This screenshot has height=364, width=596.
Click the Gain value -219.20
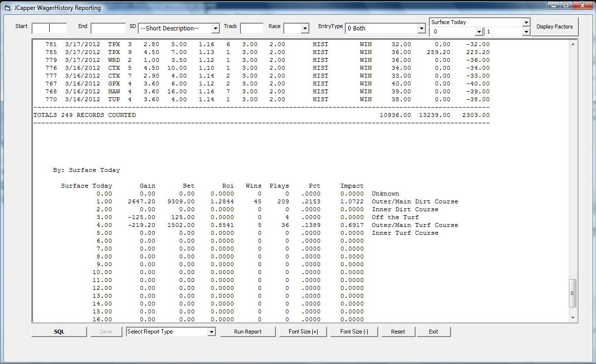click(x=142, y=225)
